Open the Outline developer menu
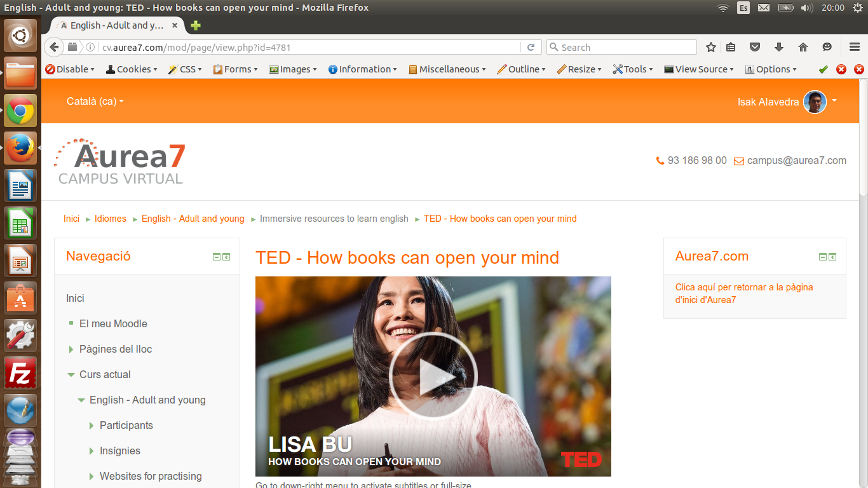The width and height of the screenshot is (868, 488). 522,69
